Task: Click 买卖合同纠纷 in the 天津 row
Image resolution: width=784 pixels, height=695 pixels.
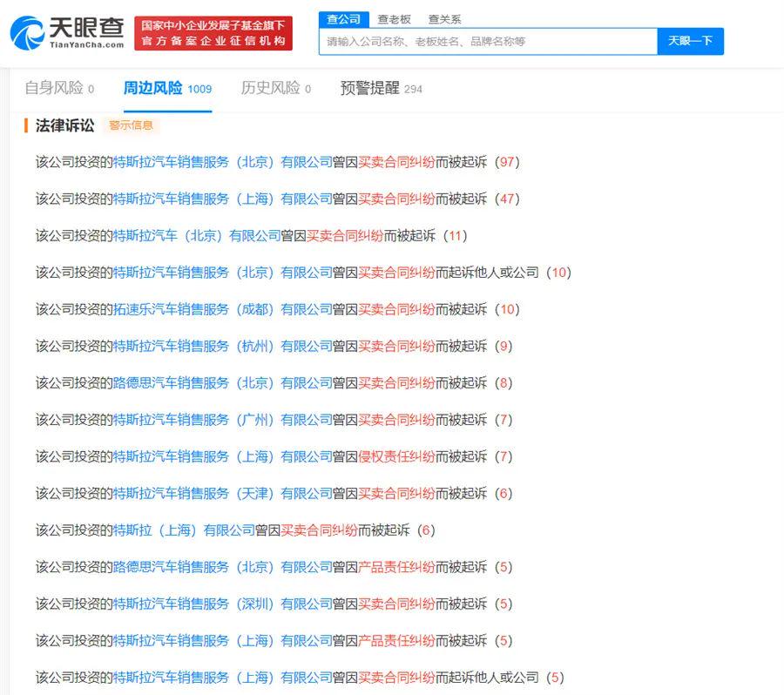Action: point(396,494)
